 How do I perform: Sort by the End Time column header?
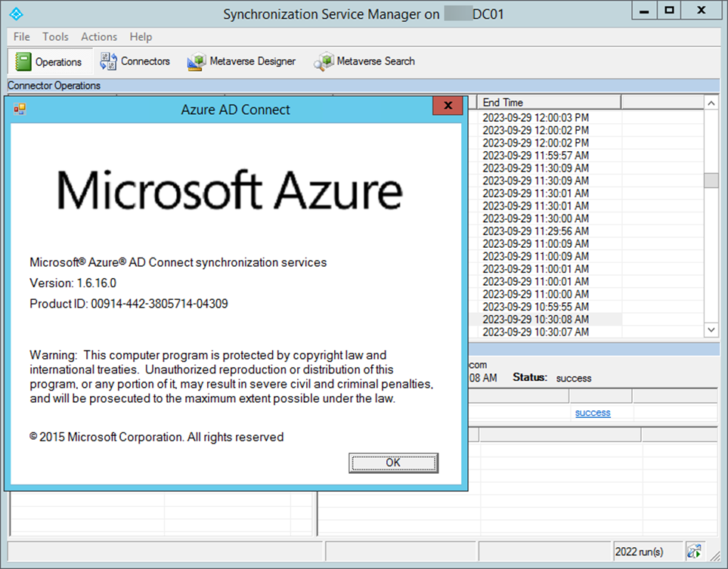click(x=548, y=102)
